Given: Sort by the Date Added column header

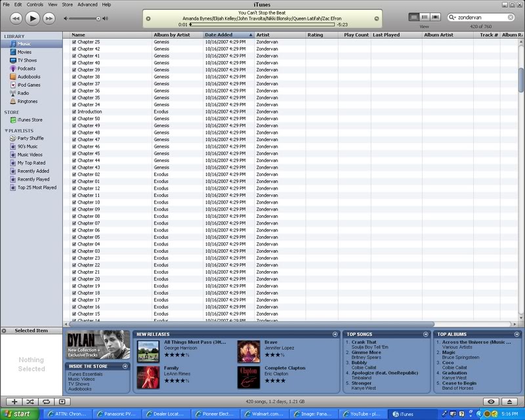Looking at the screenshot, I should click(228, 35).
